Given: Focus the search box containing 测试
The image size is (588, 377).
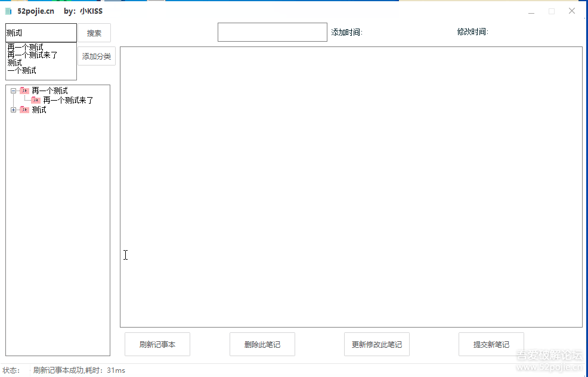Looking at the screenshot, I should pyautogui.click(x=41, y=33).
